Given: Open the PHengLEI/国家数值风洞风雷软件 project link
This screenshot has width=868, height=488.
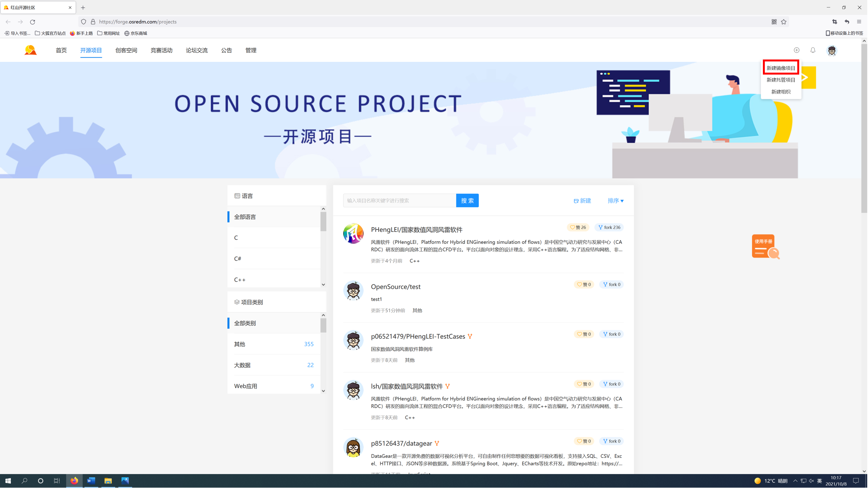Looking at the screenshot, I should pyautogui.click(x=417, y=230).
